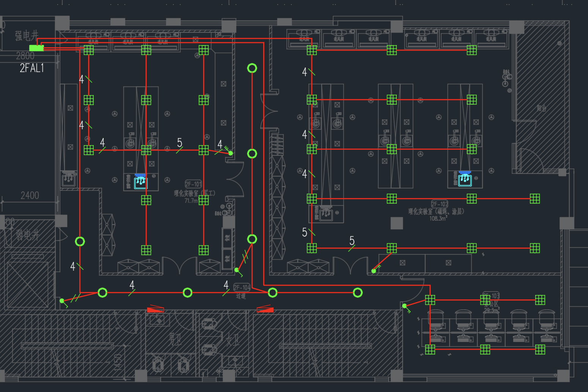The image size is (588, 392).
Task: Click the 2FAL1 text label
Action: [32, 68]
